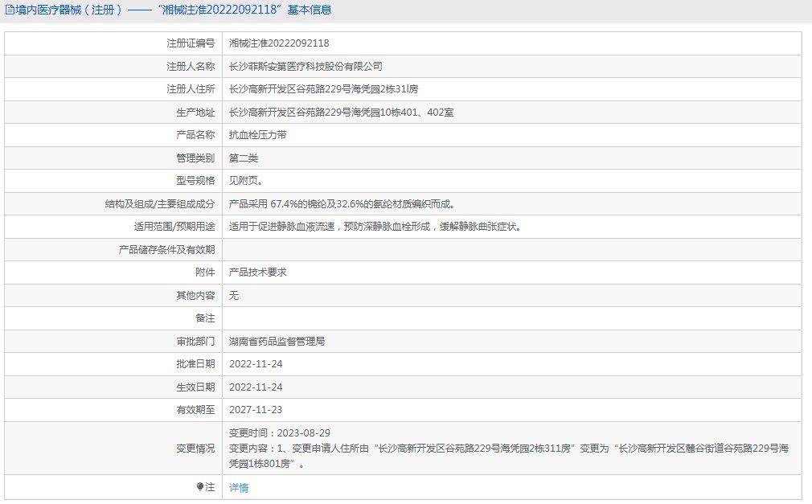
Task: Click the label 结构及组成/主要组成成分
Action: (160, 204)
